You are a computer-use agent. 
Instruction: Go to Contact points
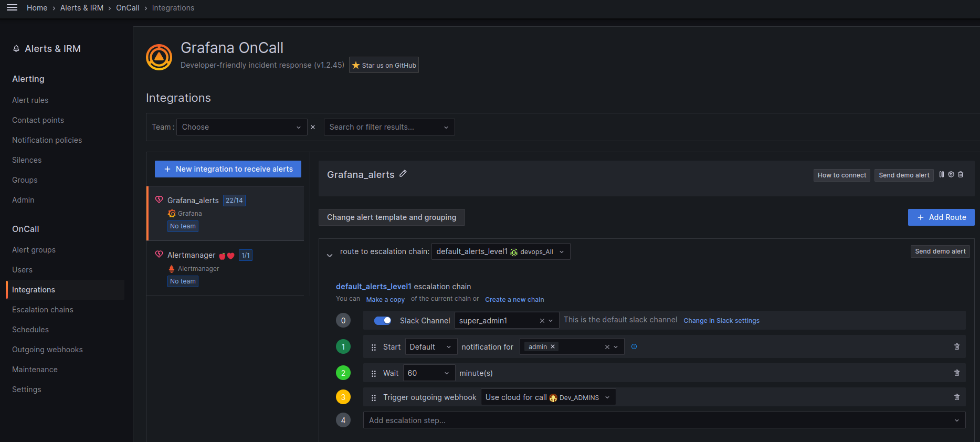click(x=38, y=120)
